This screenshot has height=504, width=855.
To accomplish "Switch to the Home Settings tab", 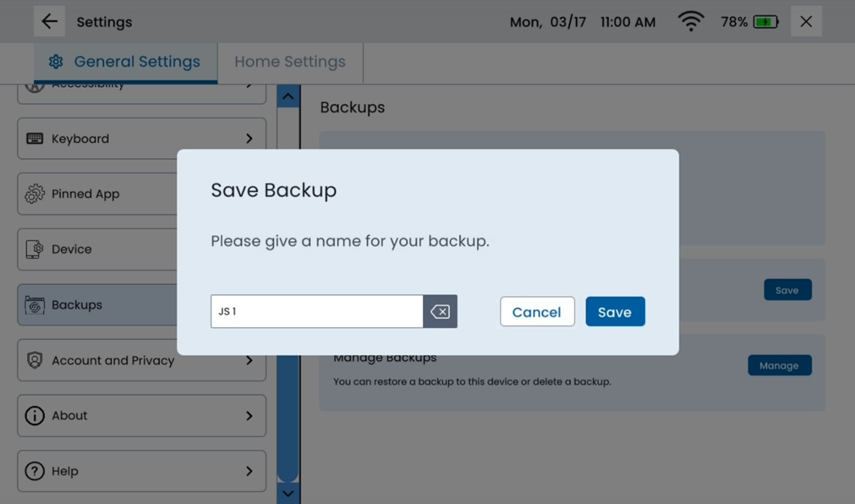I will (290, 62).
